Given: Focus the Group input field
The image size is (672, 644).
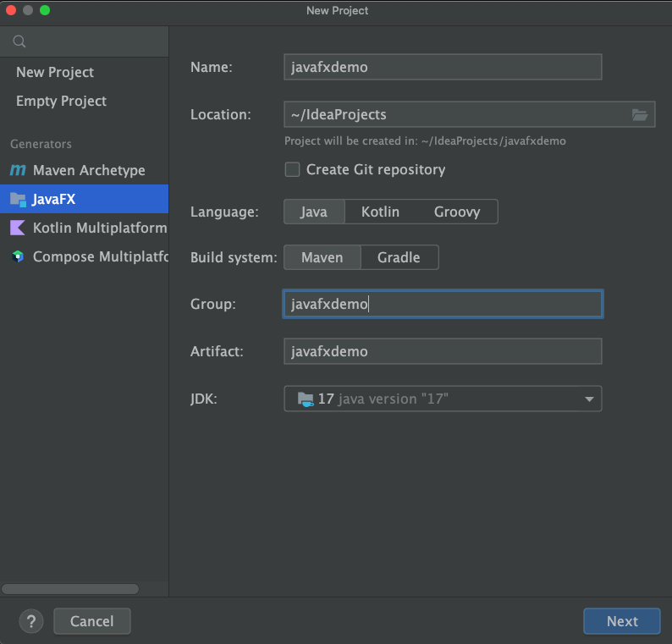Looking at the screenshot, I should (x=443, y=304).
